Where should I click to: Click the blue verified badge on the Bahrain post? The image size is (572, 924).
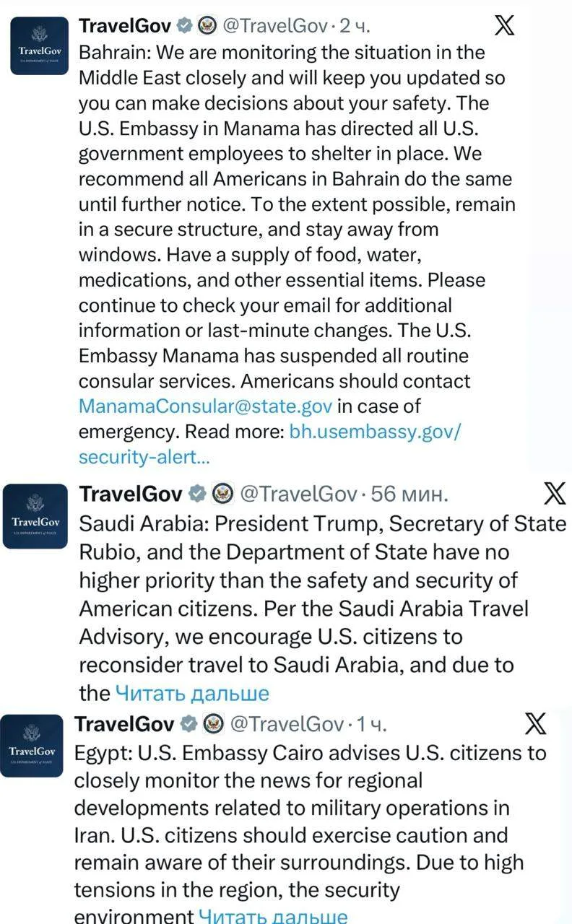[x=184, y=27]
